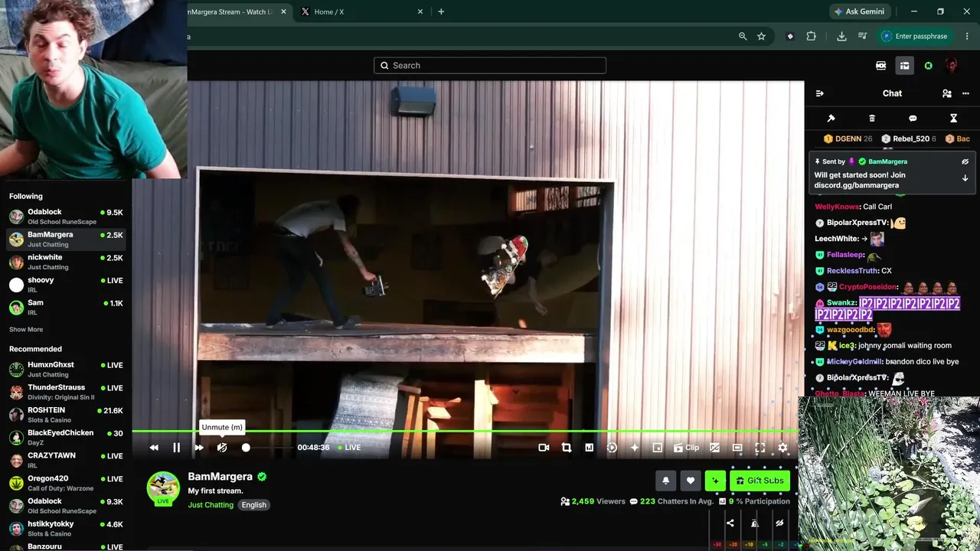Open shoovy IRL channel in sidebar
This screenshot has width=980, height=551.
click(66, 285)
